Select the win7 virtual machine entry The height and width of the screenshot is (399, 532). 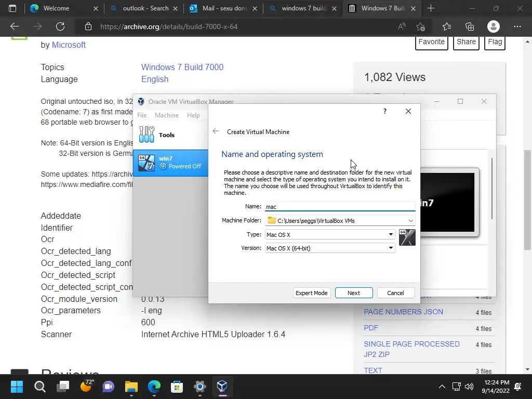pyautogui.click(x=170, y=163)
